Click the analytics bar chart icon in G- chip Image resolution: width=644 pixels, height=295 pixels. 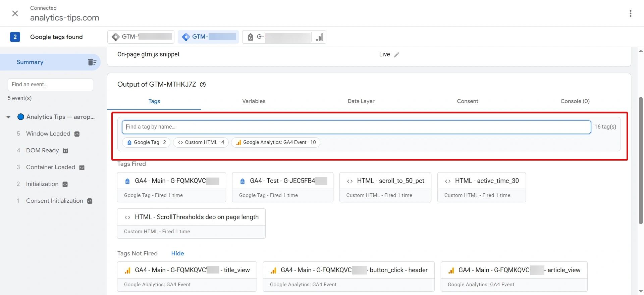tap(320, 37)
